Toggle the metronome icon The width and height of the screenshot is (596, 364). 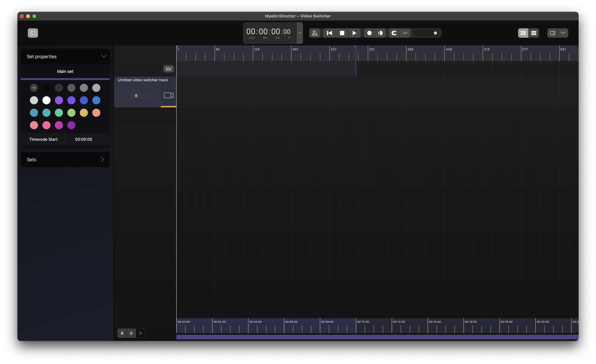tap(314, 33)
